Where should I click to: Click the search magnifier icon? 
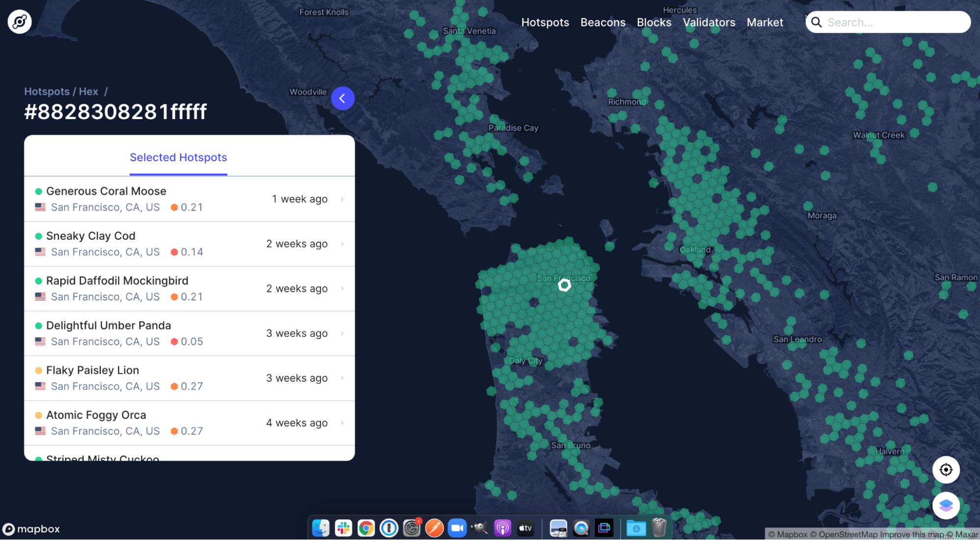[816, 23]
